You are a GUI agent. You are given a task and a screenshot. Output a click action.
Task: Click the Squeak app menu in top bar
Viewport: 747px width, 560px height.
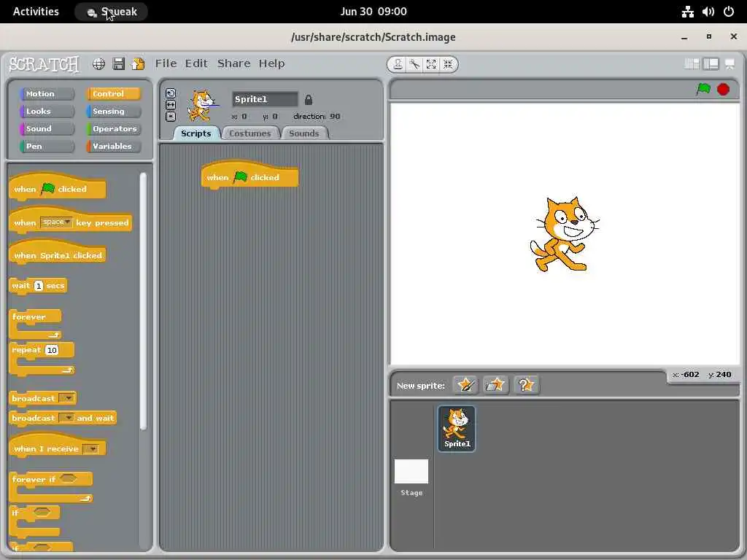112,12
